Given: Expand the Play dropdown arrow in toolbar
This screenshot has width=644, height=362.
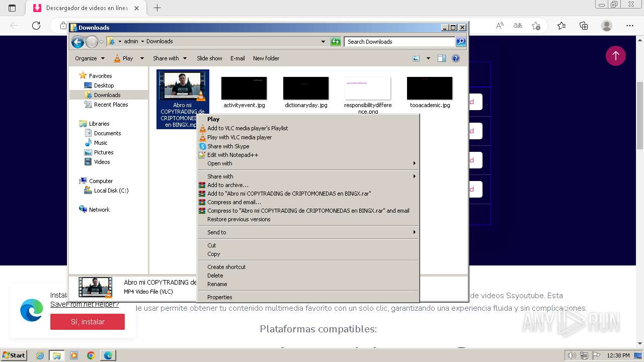Looking at the screenshot, I should tap(142, 58).
